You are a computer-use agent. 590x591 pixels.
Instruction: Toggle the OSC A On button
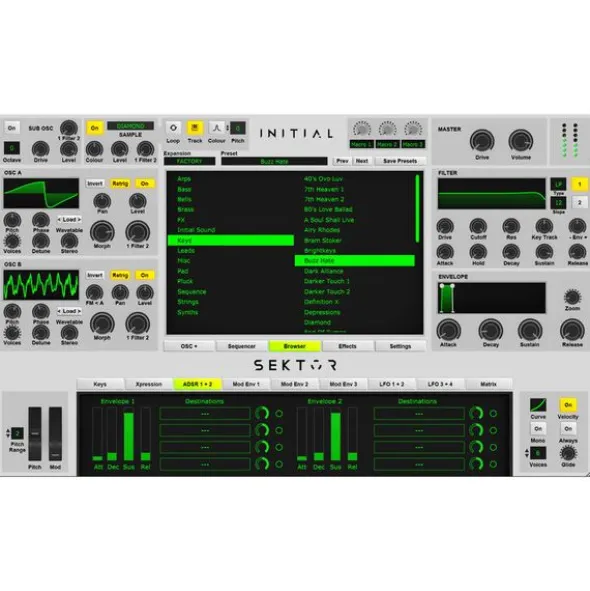[145, 184]
